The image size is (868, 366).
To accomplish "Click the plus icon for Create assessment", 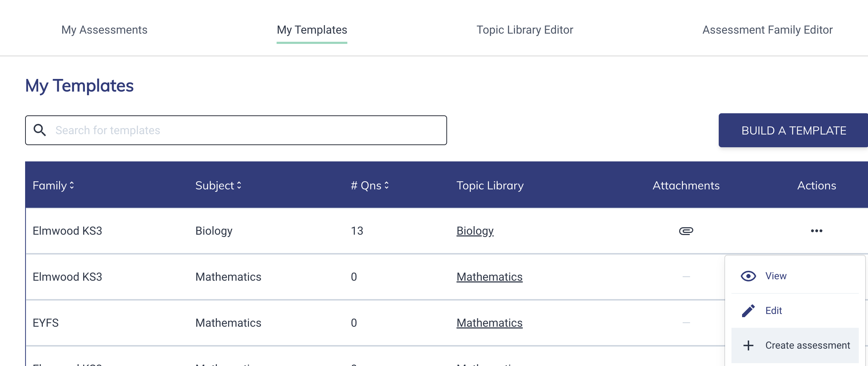I will pyautogui.click(x=748, y=345).
